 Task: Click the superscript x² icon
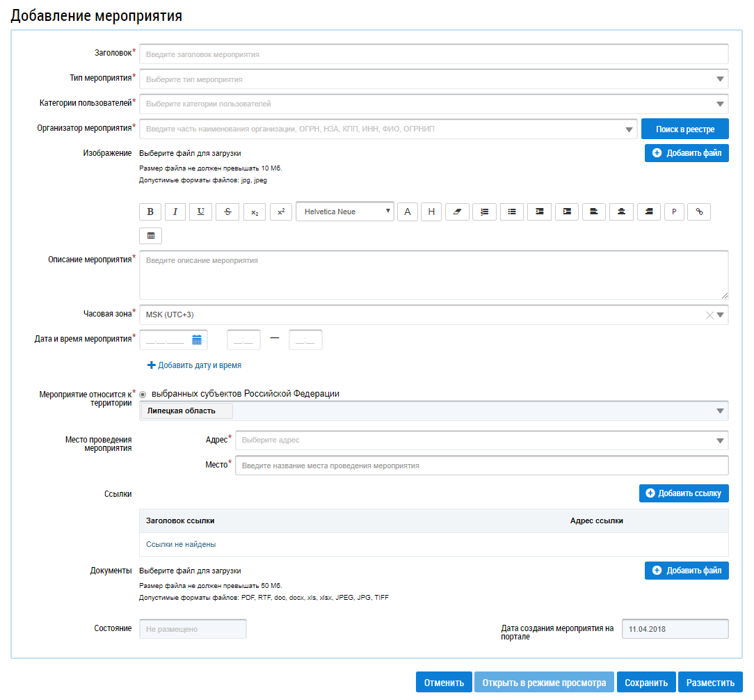[x=281, y=212]
